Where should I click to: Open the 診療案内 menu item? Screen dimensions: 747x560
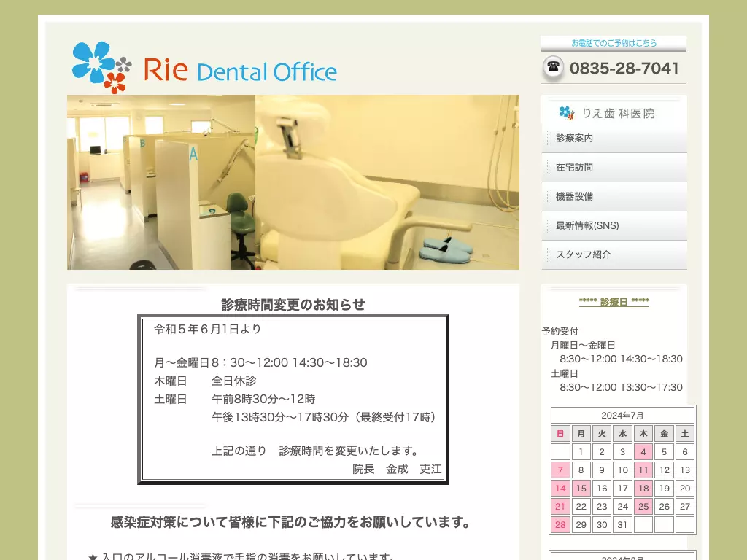tap(614, 138)
